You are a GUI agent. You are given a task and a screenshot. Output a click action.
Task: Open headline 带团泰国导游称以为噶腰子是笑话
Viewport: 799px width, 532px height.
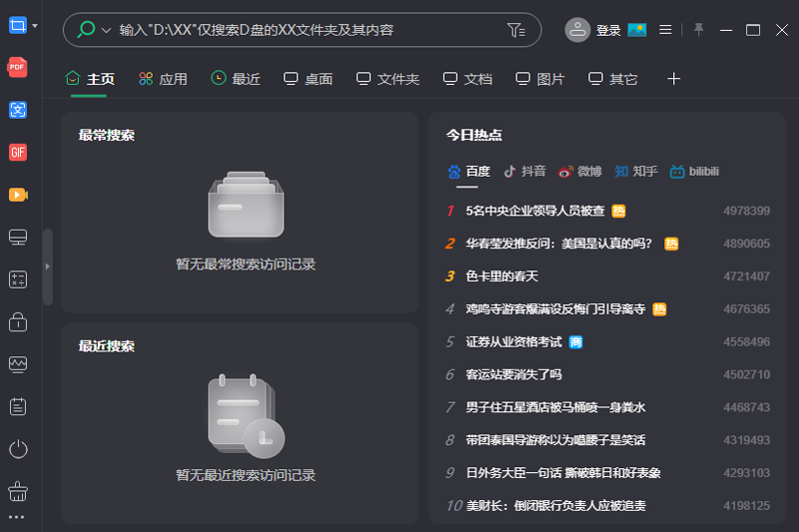(x=555, y=440)
